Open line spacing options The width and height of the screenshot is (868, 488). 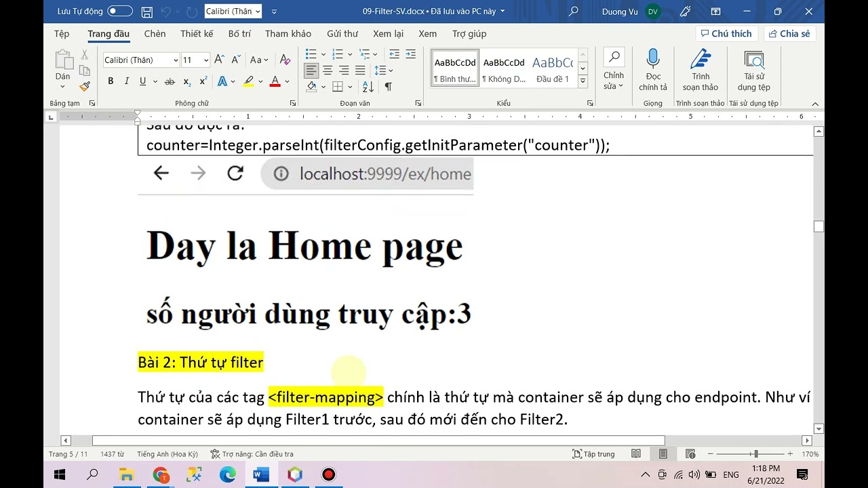point(384,70)
